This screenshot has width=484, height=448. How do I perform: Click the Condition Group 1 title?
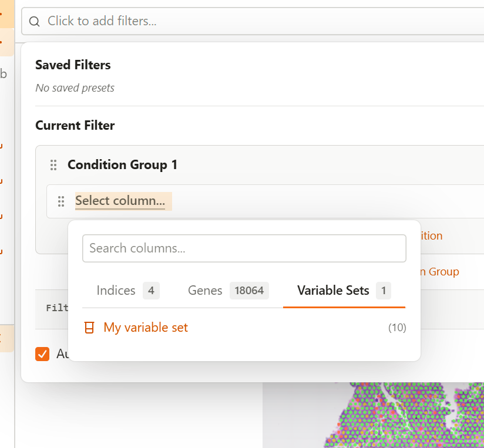(x=122, y=165)
